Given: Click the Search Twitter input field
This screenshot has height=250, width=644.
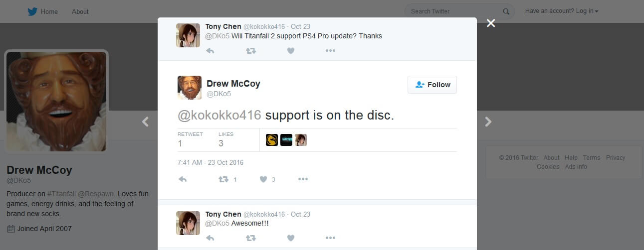Looking at the screenshot, I should click(459, 11).
